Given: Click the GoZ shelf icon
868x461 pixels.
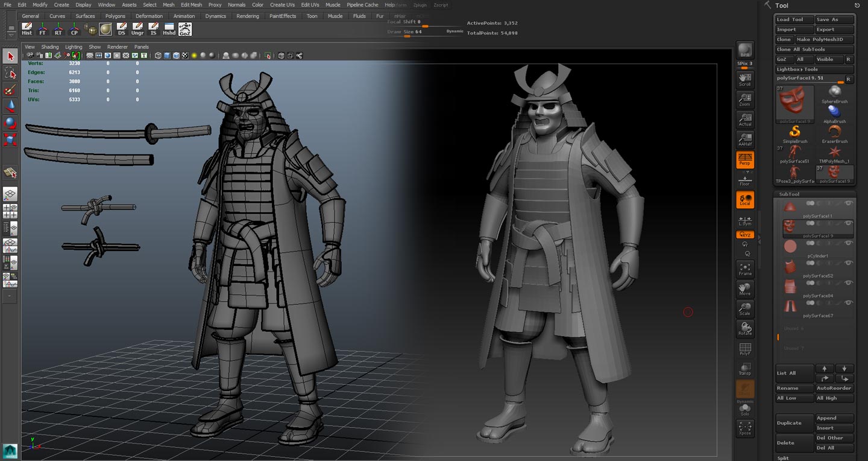Looking at the screenshot, I should click(x=185, y=29).
